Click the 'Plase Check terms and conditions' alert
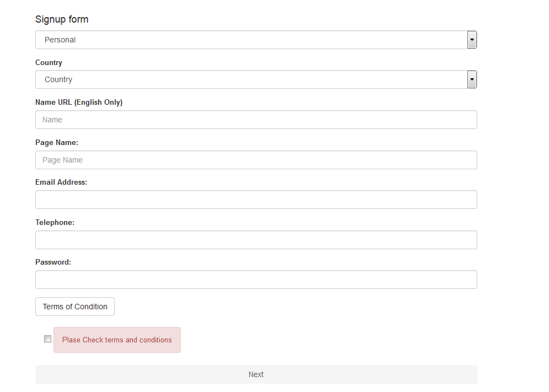This screenshot has height=392, width=549. (x=117, y=340)
